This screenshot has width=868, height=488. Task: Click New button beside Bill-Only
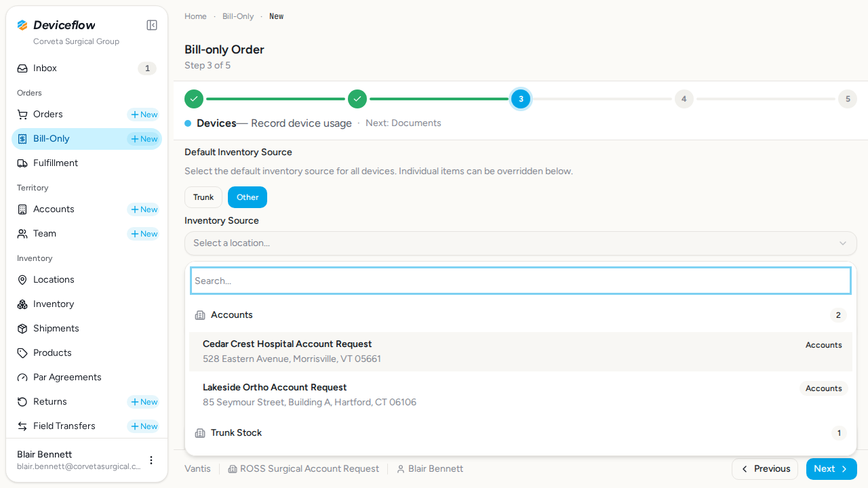coord(144,139)
